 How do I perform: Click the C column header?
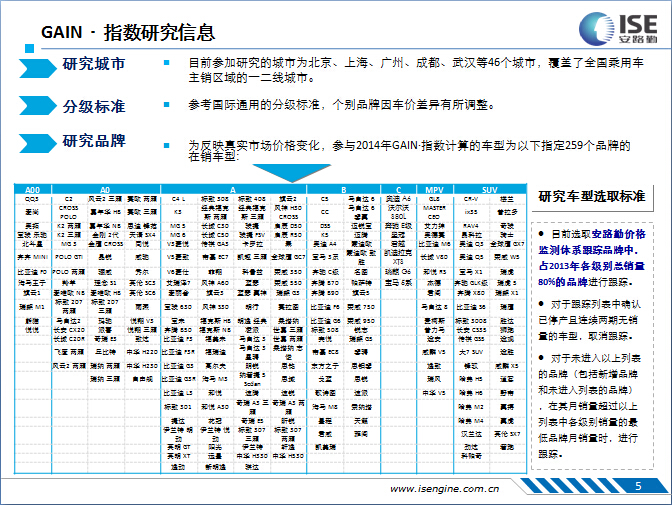point(398,190)
